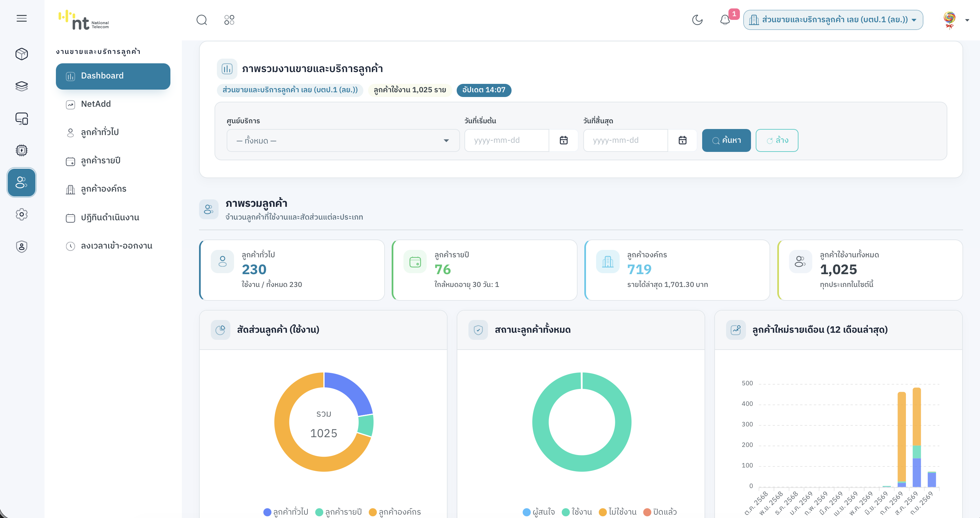Click the ลูกค้าทั่วไป 230 summary card
The height and width of the screenshot is (518, 980).
(292, 270)
